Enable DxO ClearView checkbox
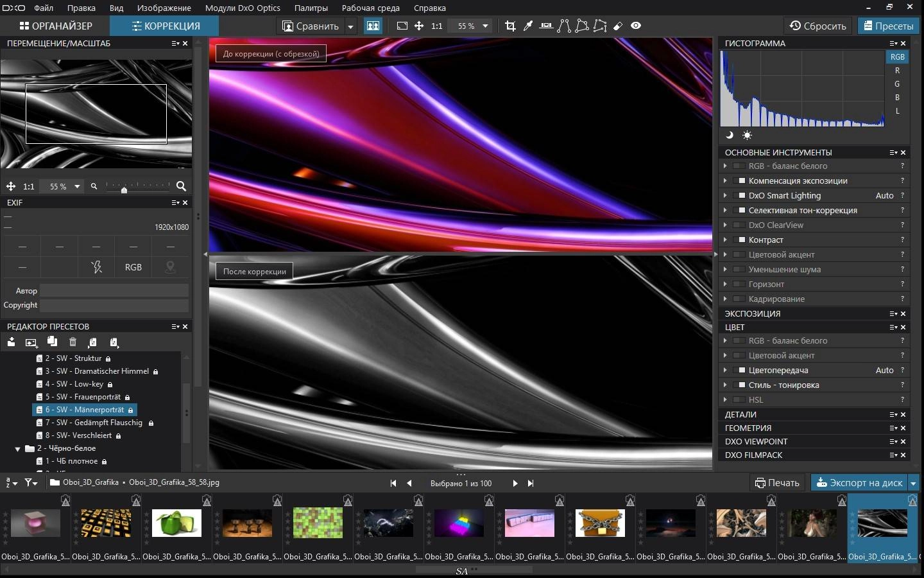The height and width of the screenshot is (578, 924). tap(739, 225)
